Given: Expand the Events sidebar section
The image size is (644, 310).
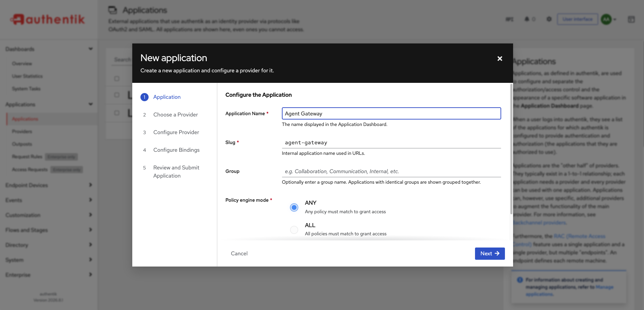Looking at the screenshot, I should pyautogui.click(x=90, y=200).
